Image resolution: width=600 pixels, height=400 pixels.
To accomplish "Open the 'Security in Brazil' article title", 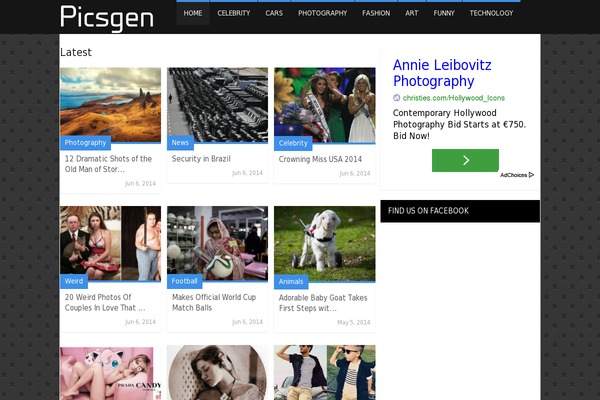I will (201, 159).
